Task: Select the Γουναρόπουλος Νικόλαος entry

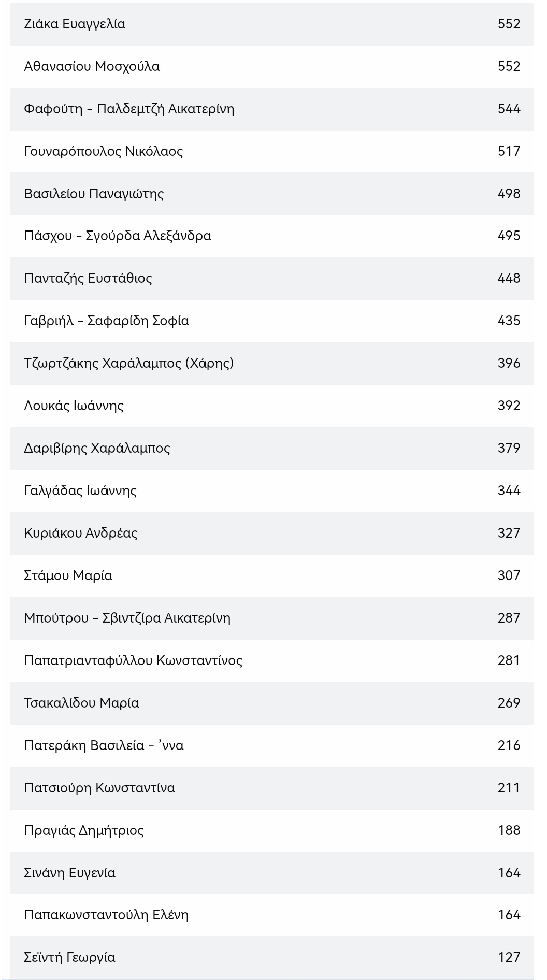Action: (104, 152)
